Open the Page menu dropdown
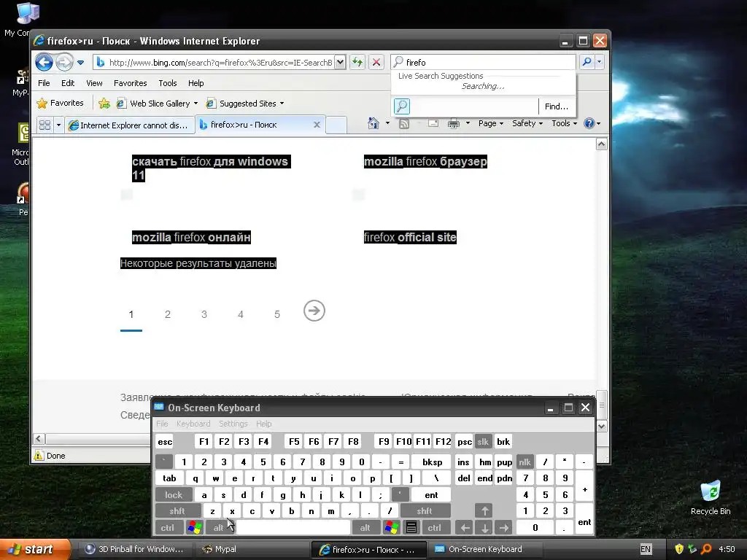The height and width of the screenshot is (560, 747). 491,123
